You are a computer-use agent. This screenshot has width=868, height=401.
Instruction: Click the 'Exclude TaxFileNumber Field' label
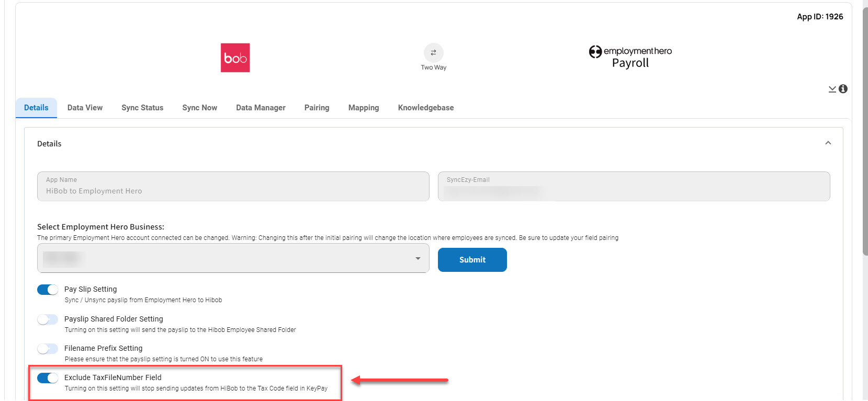pos(113,377)
